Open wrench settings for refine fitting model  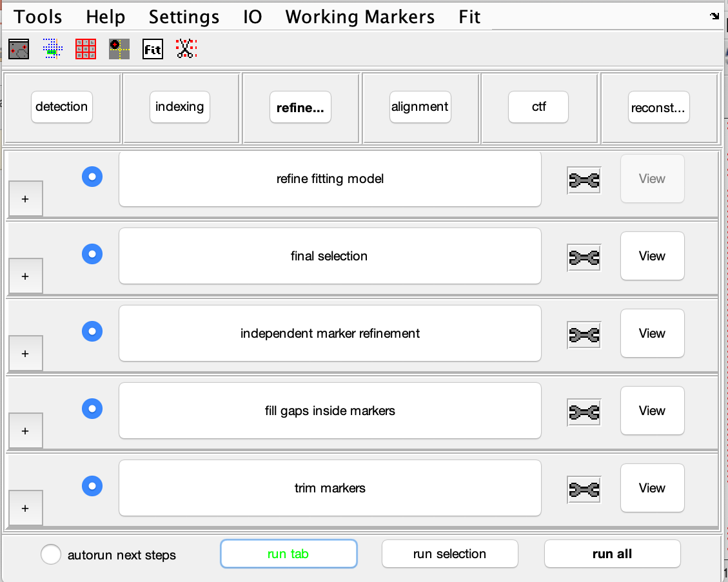(x=584, y=180)
